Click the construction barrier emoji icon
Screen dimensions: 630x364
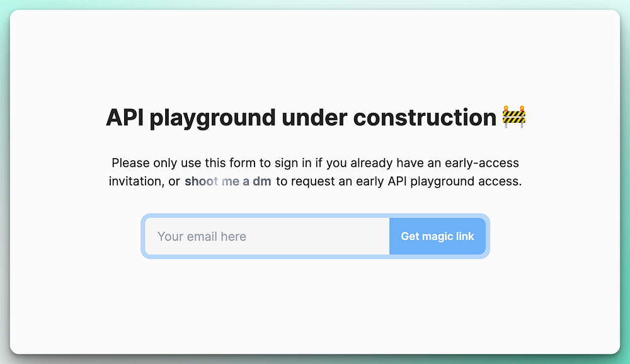click(513, 117)
